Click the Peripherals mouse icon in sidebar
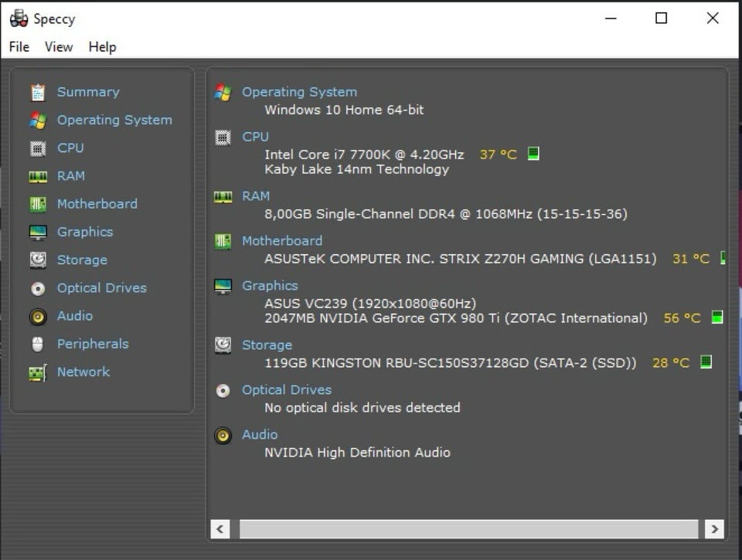This screenshot has width=742, height=560. [37, 344]
